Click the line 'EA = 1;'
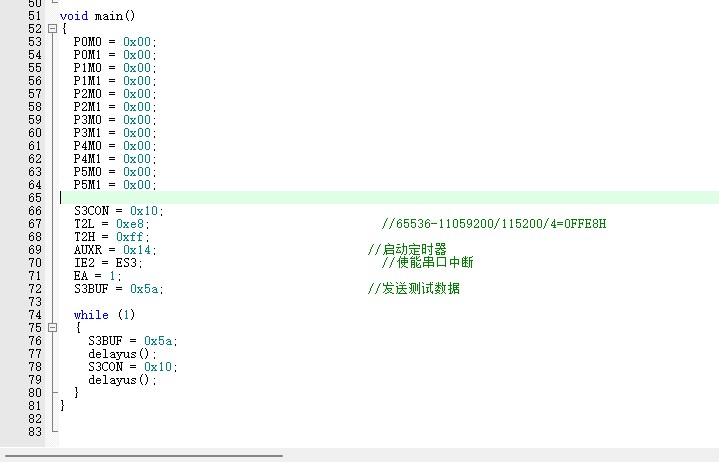This screenshot has width=719, height=462. [x=98, y=275]
